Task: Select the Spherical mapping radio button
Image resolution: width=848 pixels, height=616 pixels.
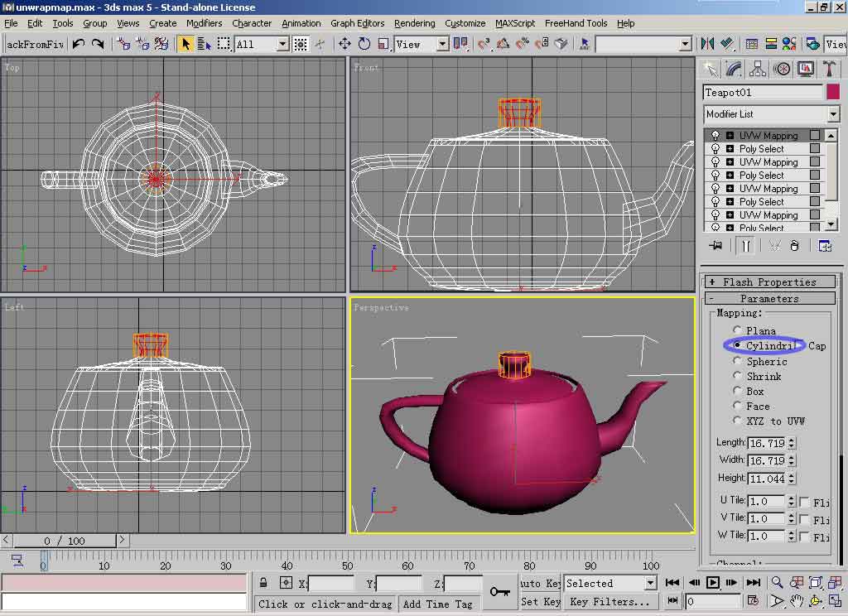Action: 737,361
